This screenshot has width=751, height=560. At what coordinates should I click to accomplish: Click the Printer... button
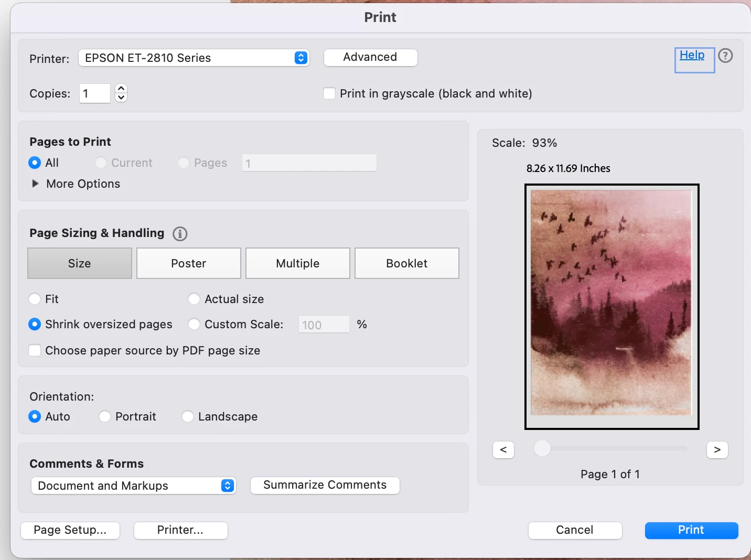click(x=181, y=530)
